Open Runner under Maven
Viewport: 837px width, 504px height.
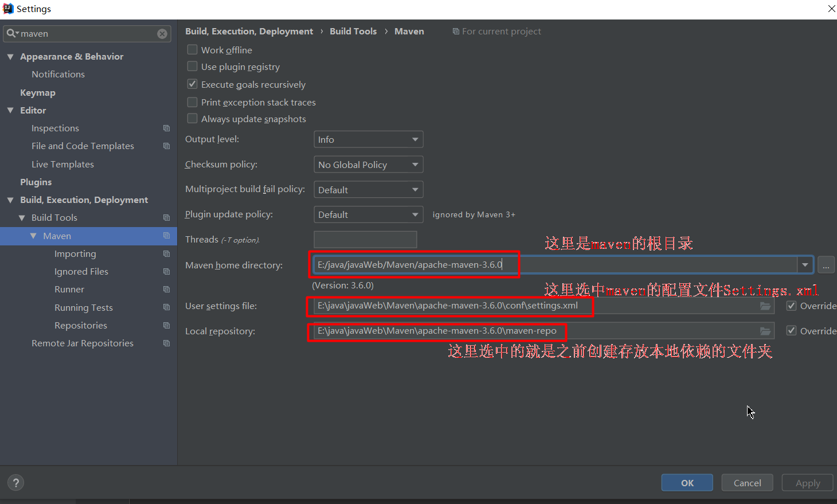pos(69,290)
